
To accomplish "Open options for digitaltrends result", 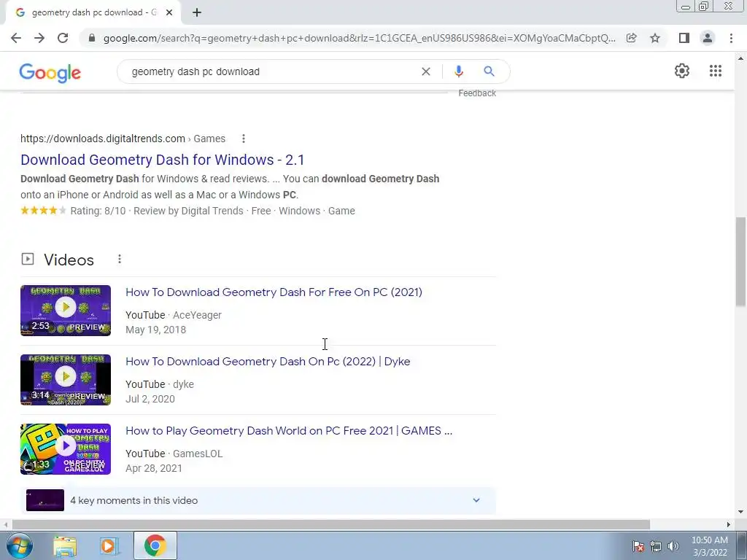I will (x=244, y=139).
